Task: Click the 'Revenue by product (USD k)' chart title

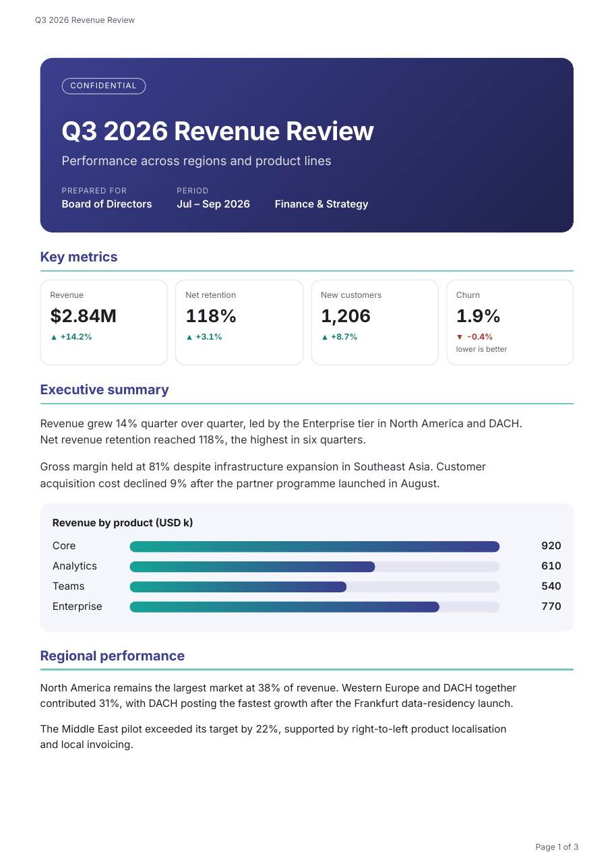Action: tap(123, 523)
